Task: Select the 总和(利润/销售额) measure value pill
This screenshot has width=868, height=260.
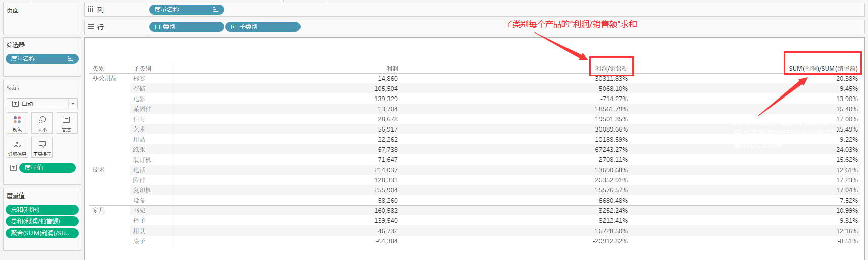Action: [42, 221]
